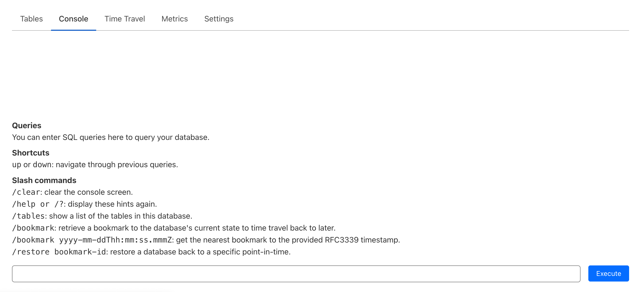Click the /? command text
Screen dimensions: 644x292
coord(59,204)
